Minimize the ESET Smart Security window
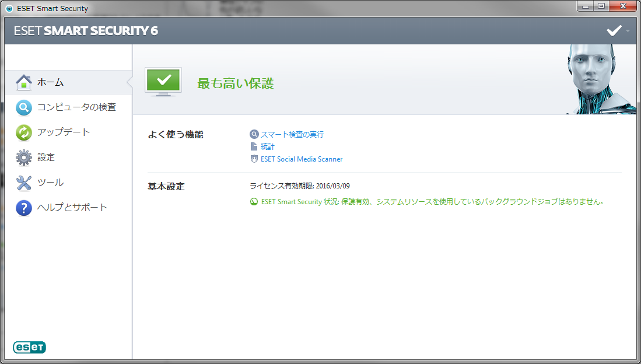The image size is (641, 364). pyautogui.click(x=586, y=6)
